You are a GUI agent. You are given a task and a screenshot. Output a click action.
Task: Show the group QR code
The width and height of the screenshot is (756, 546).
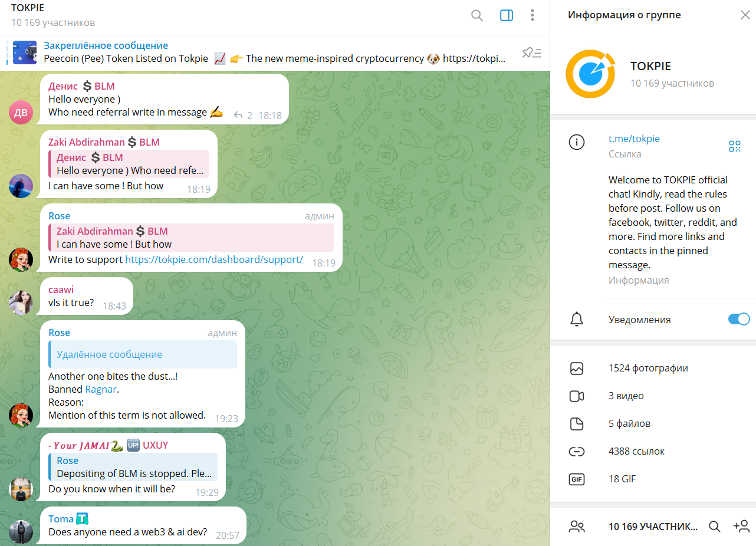click(734, 146)
